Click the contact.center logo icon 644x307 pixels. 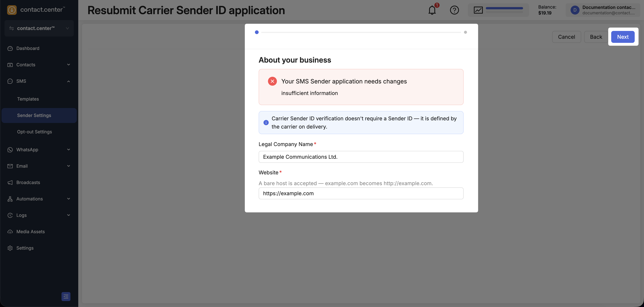[12, 10]
